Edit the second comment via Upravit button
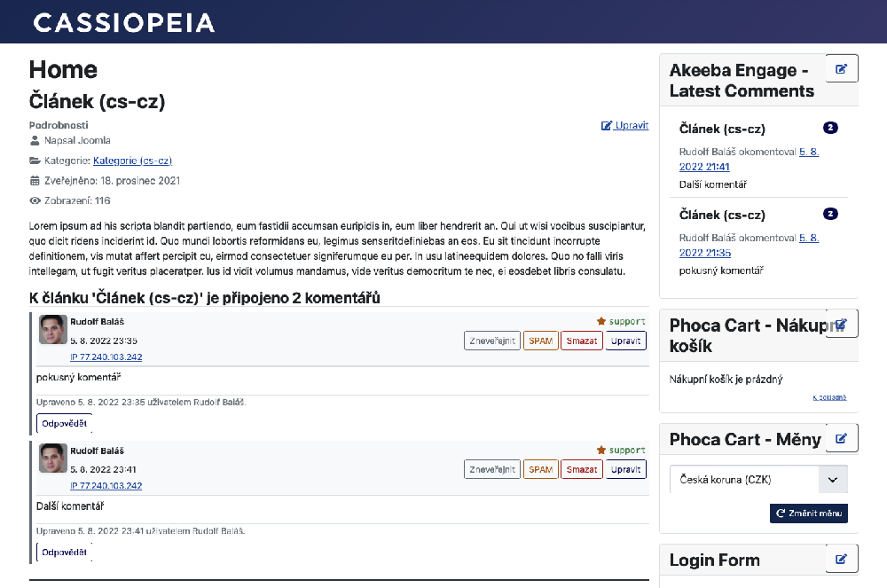887x588 pixels. 626,469
